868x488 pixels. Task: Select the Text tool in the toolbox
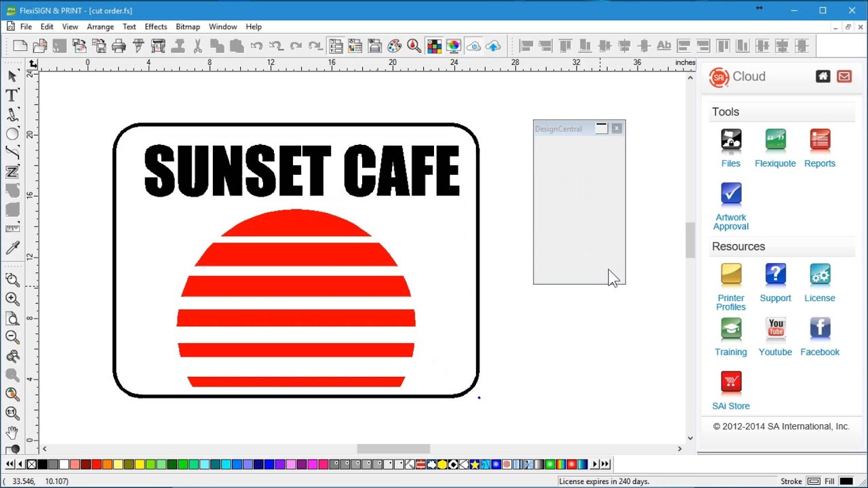click(12, 96)
